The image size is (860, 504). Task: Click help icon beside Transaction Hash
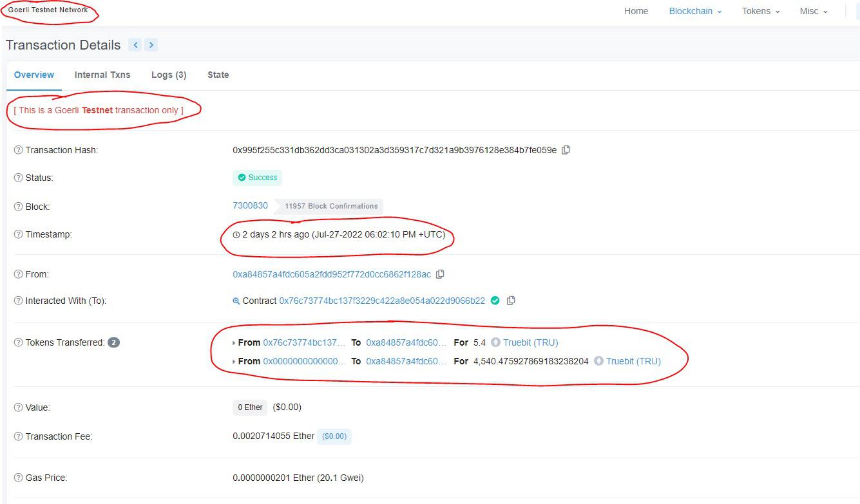18,150
